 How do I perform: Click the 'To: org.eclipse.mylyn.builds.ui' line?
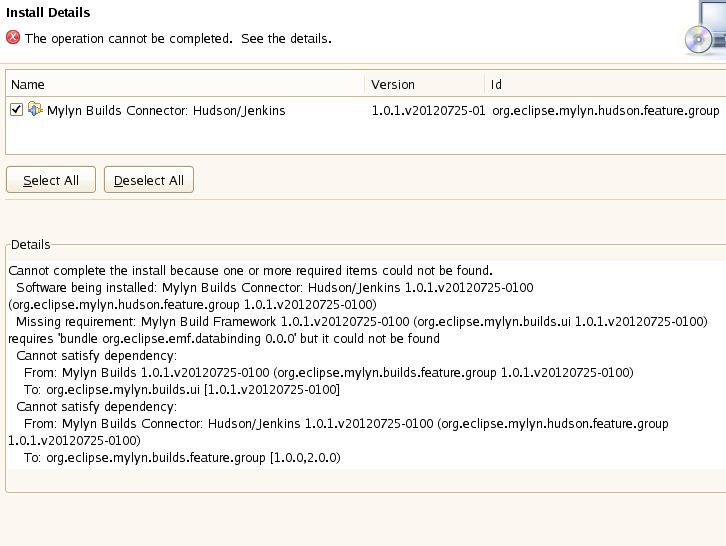click(182, 389)
